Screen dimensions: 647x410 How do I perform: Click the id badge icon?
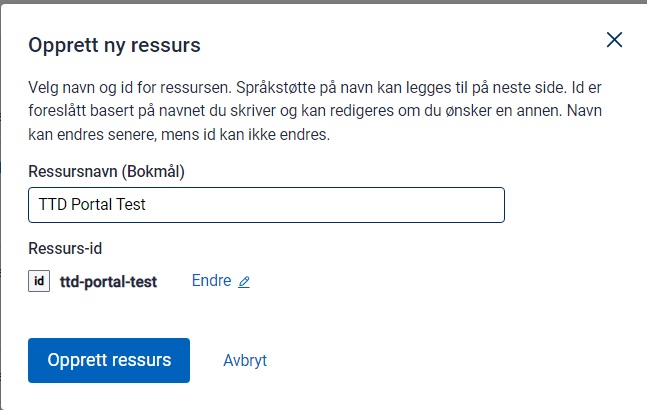tap(39, 282)
